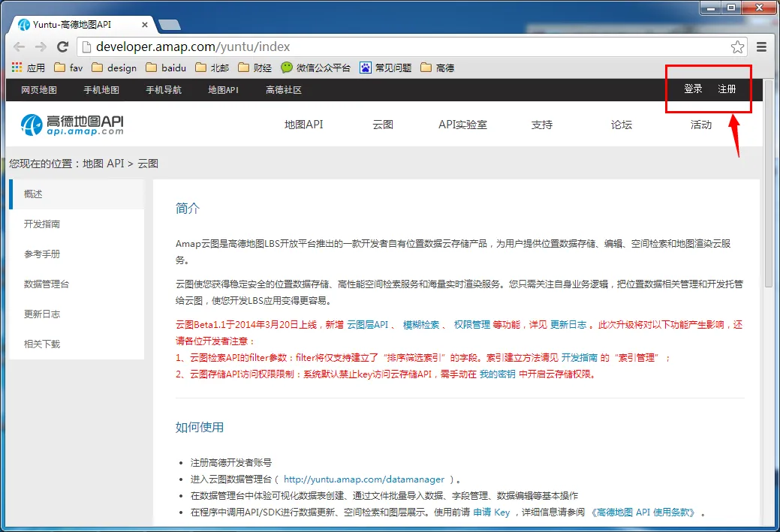Select 概述 in the sidebar

[x=77, y=194]
